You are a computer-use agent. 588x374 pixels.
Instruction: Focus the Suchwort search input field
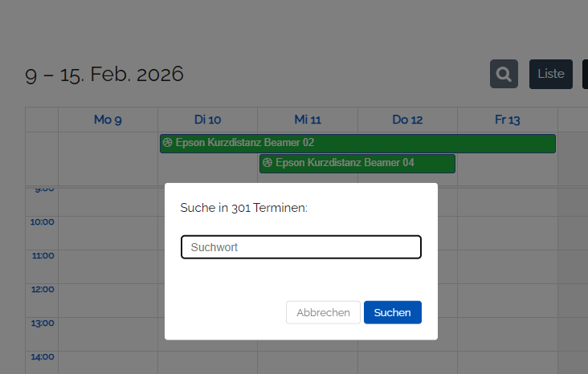click(x=301, y=247)
